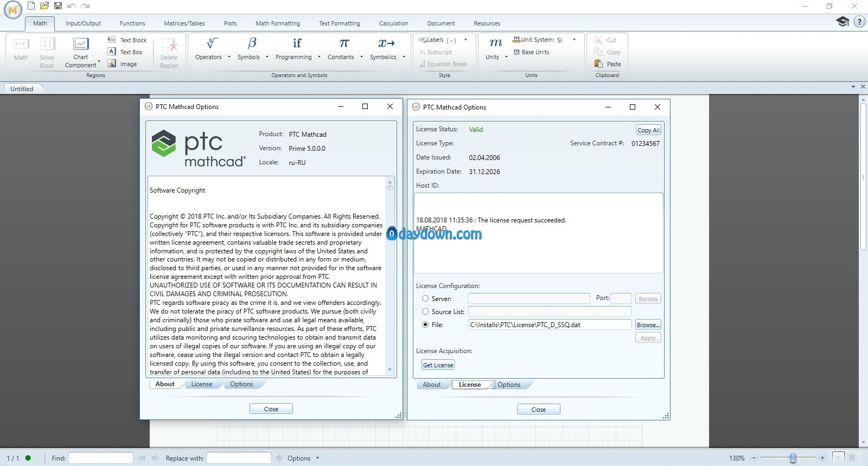Image resolution: width=868 pixels, height=466 pixels.
Task: Toggle draft view mode in status bar
Action: click(x=852, y=458)
